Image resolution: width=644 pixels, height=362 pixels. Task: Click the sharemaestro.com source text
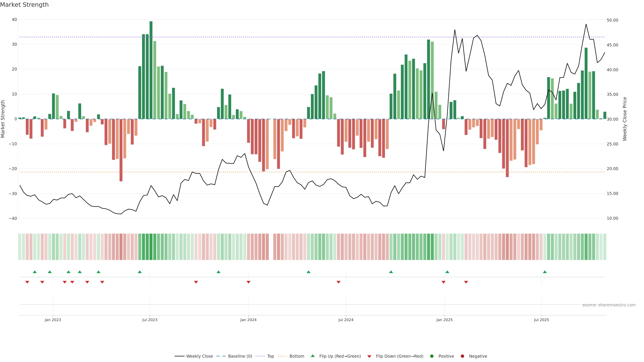(x=609, y=305)
